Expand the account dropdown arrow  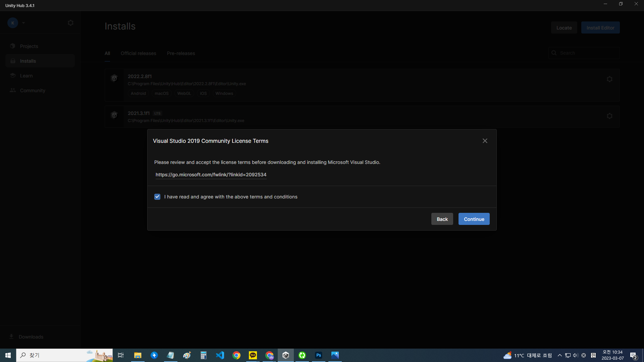coord(23,23)
